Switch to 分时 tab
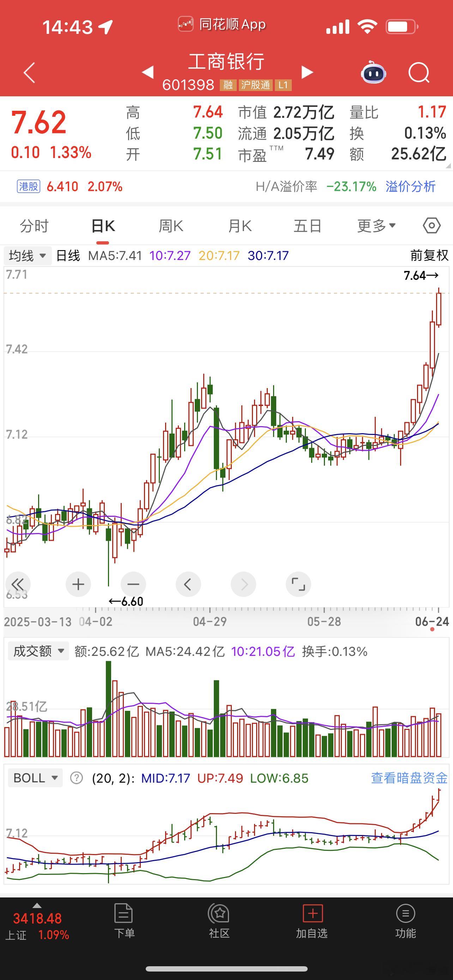The image size is (453, 980). pyautogui.click(x=34, y=226)
